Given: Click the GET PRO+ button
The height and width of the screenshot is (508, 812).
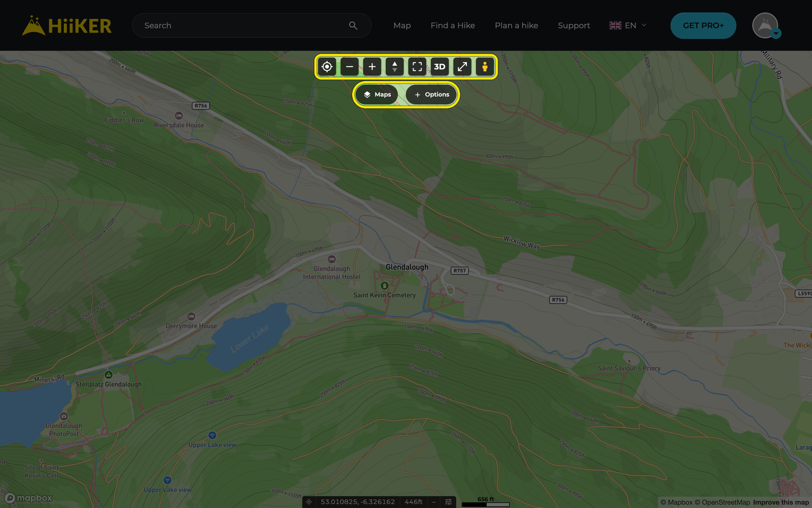Looking at the screenshot, I should click(x=704, y=26).
